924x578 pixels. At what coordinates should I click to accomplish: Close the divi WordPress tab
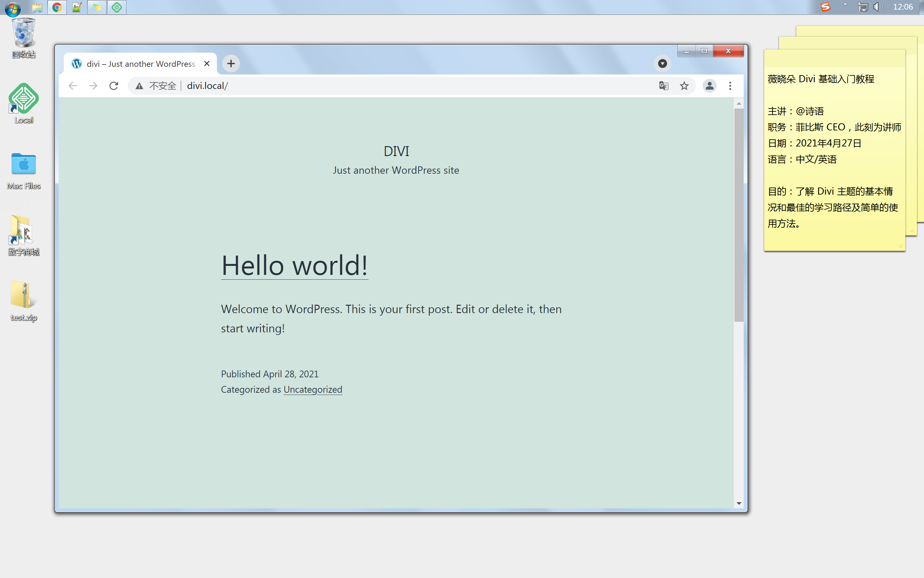(207, 64)
